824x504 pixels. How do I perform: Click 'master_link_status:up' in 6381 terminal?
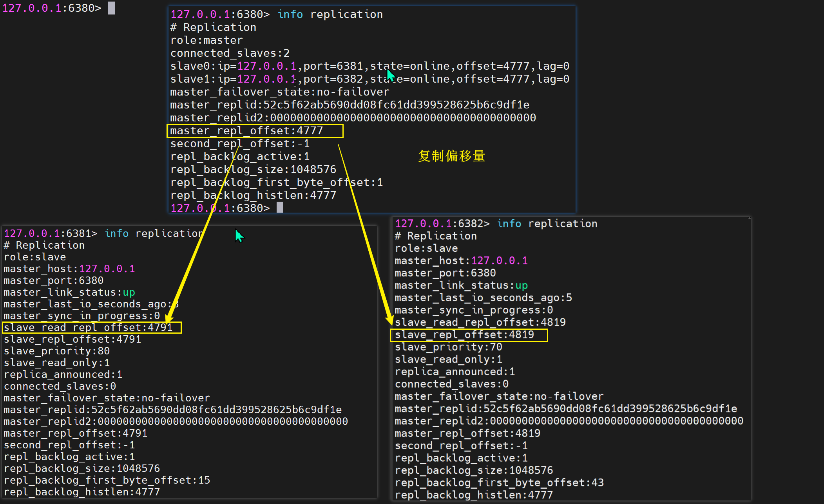point(69,292)
